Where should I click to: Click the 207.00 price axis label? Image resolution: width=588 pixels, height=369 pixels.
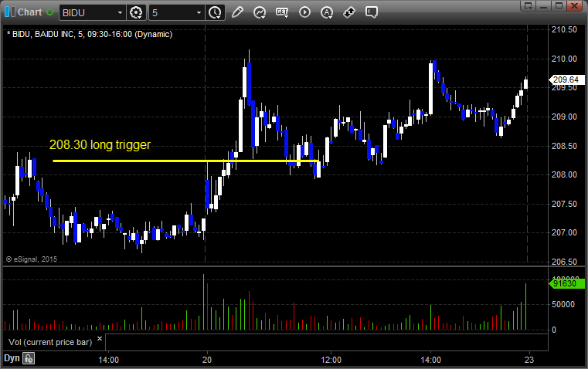(564, 232)
